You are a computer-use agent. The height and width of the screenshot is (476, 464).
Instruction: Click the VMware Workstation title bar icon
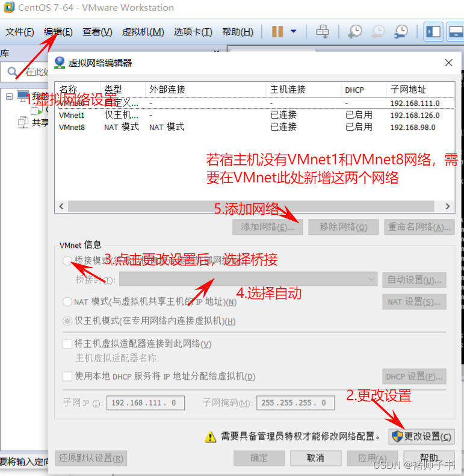point(9,7)
